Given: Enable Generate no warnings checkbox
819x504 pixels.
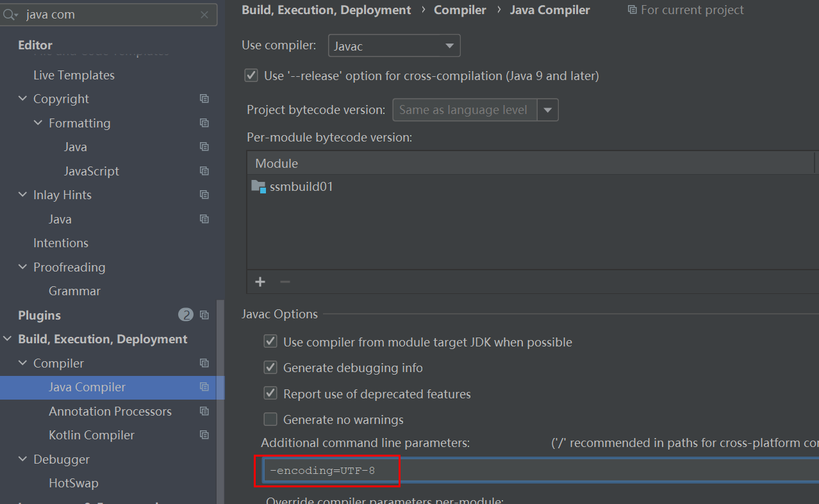Looking at the screenshot, I should pos(270,419).
